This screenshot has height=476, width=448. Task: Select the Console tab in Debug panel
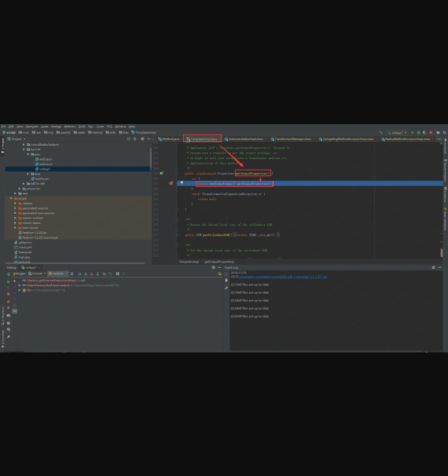(x=37, y=273)
